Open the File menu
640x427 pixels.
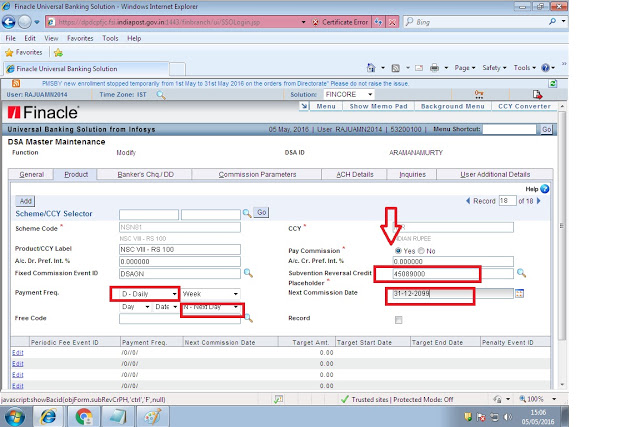click(11, 38)
